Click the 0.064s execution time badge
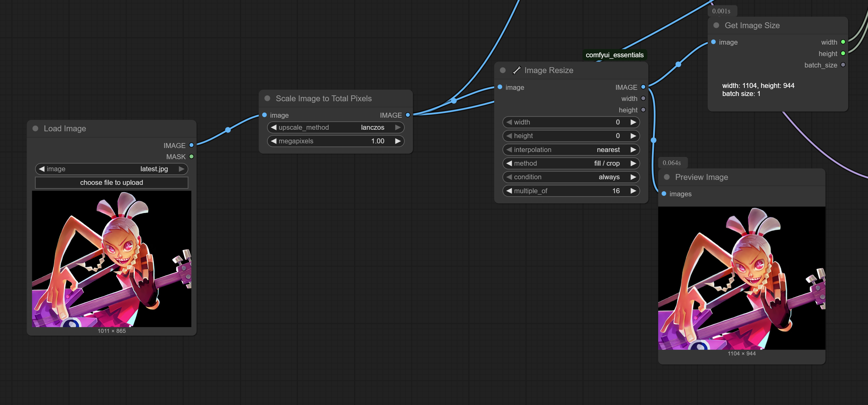 (x=672, y=163)
